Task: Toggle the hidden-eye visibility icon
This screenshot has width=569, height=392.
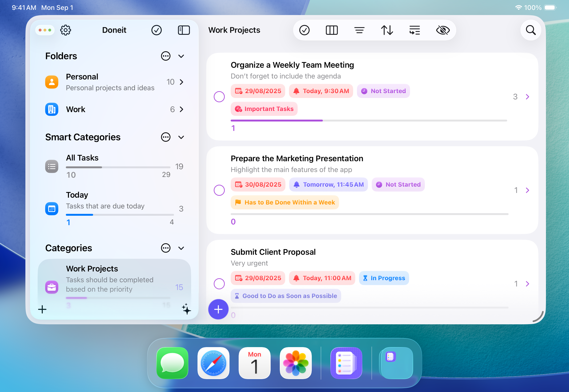Action: [x=443, y=30]
